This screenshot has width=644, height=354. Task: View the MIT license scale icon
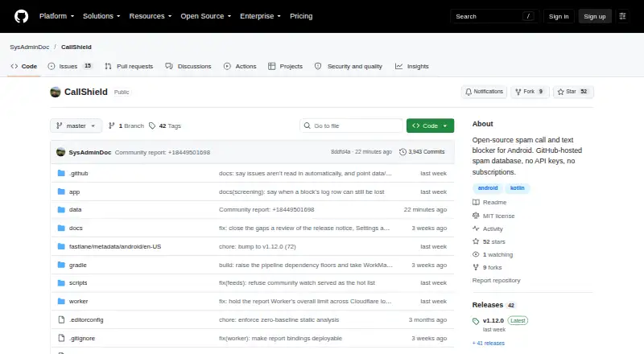tap(476, 216)
